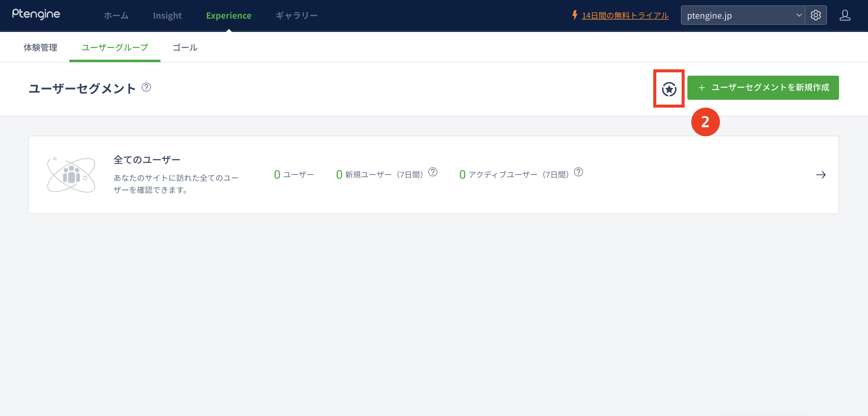Click the 全てのユーザー card title
The image size is (868, 416).
147,160
